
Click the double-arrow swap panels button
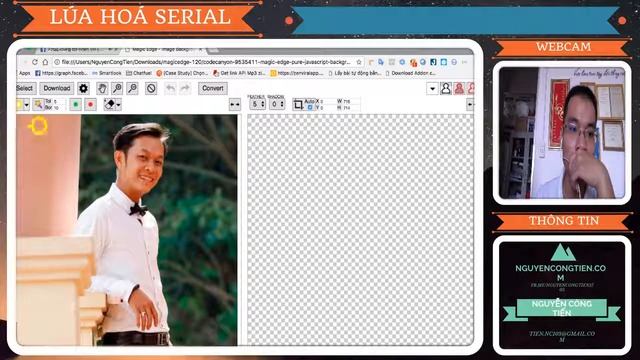(x=235, y=104)
